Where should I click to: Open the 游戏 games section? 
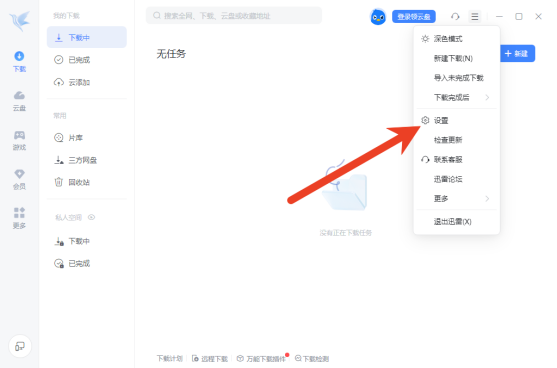point(19,140)
